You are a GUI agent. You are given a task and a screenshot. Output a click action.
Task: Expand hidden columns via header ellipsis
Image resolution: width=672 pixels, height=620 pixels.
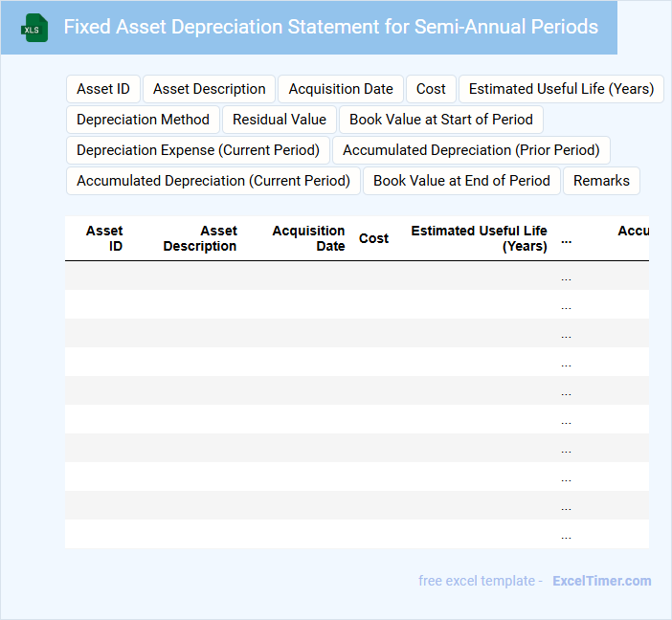[x=566, y=239]
